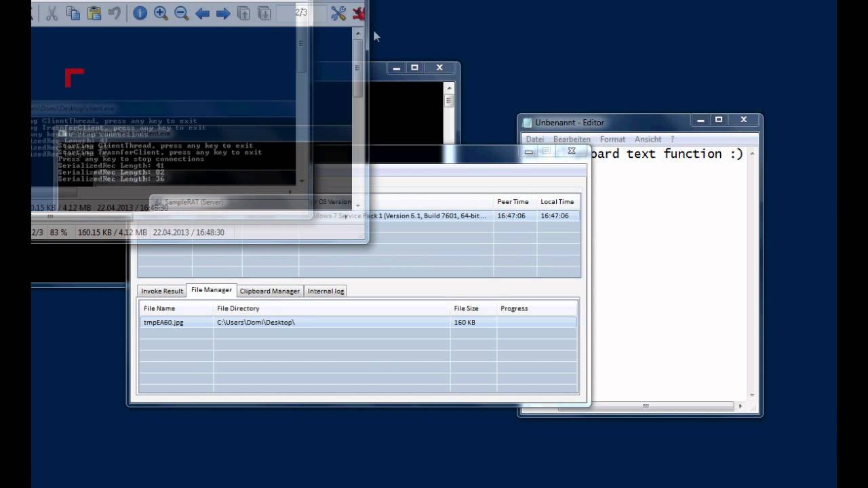Viewport: 868px width, 488px height.
Task: Click the next page icon with the down arrow
Action: click(x=264, y=13)
